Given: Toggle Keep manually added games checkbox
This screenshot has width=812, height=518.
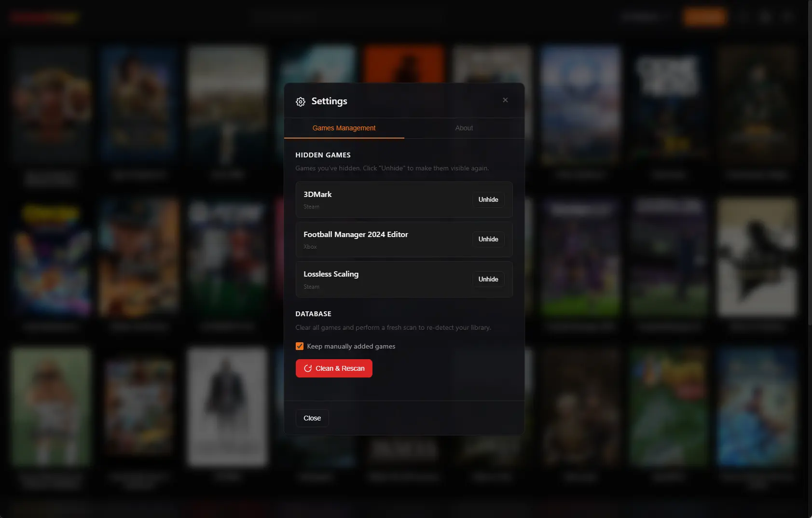Looking at the screenshot, I should point(300,346).
